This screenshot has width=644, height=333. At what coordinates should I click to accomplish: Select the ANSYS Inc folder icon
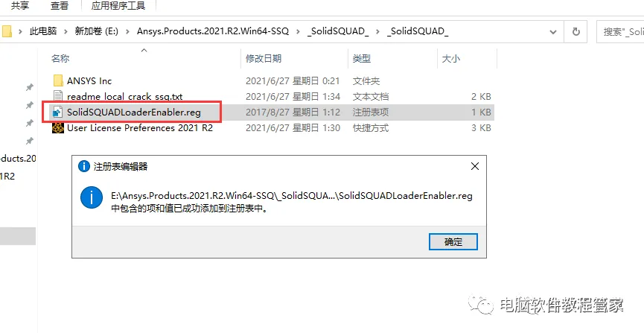point(58,80)
